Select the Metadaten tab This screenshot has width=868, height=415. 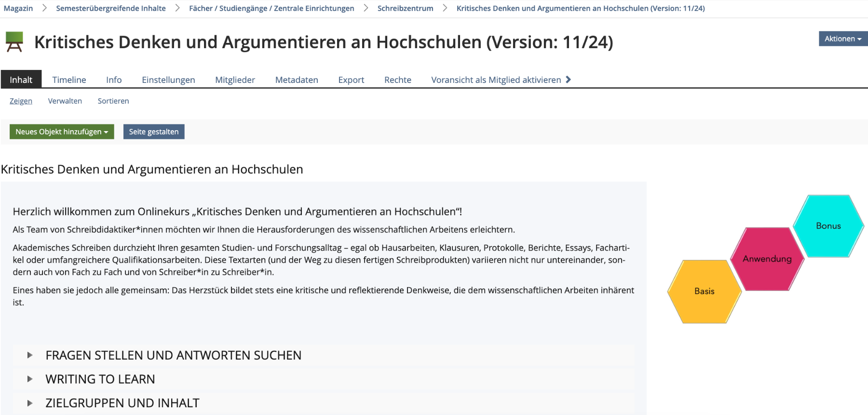(x=297, y=80)
